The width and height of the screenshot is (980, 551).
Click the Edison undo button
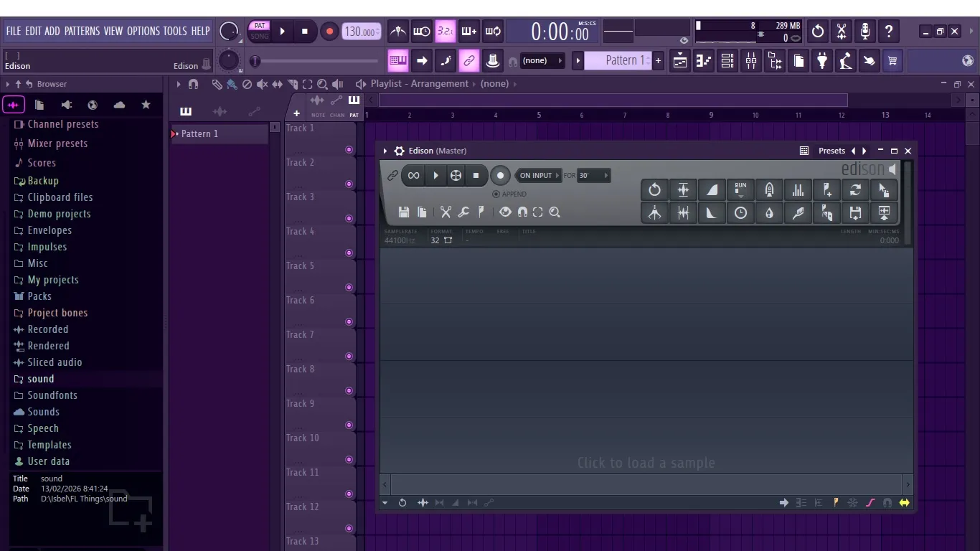(x=654, y=189)
